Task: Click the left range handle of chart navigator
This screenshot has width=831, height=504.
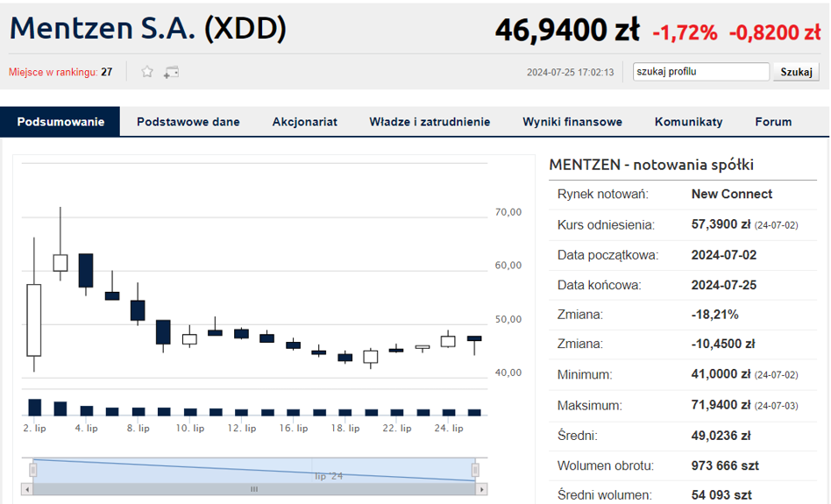Action: tap(33, 470)
